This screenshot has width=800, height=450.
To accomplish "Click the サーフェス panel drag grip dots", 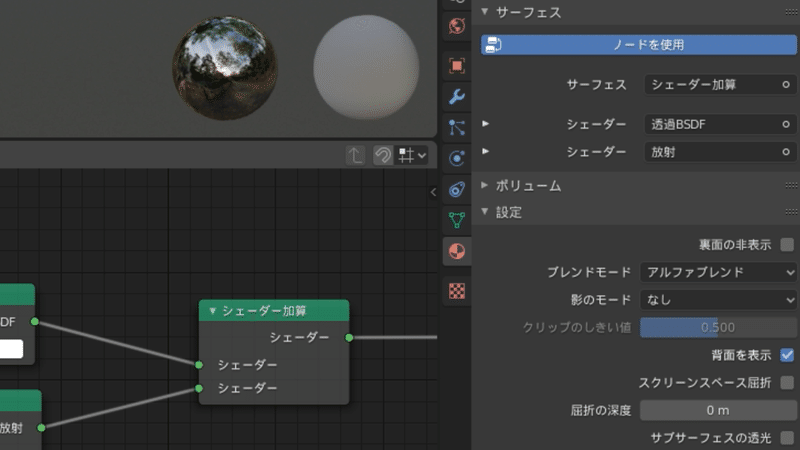I will pos(792,12).
